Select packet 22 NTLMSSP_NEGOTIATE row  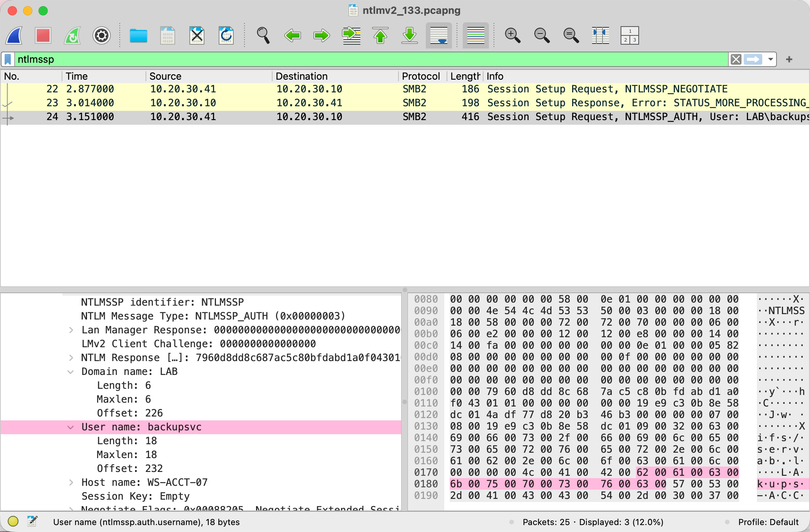[405, 89]
